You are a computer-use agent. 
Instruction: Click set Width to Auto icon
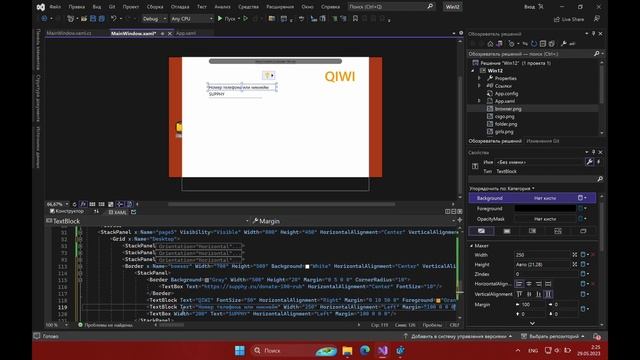click(575, 255)
